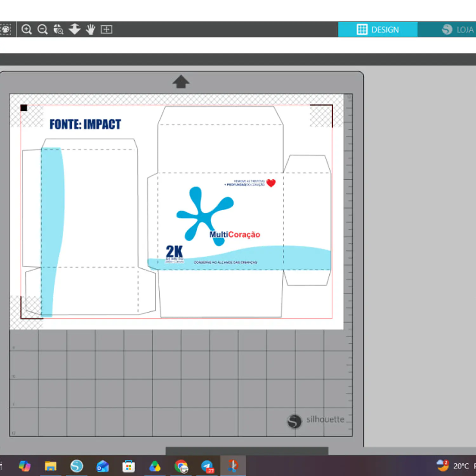This screenshot has width=476, height=476.
Task: Select the Pan hand tool
Action: coord(90,30)
